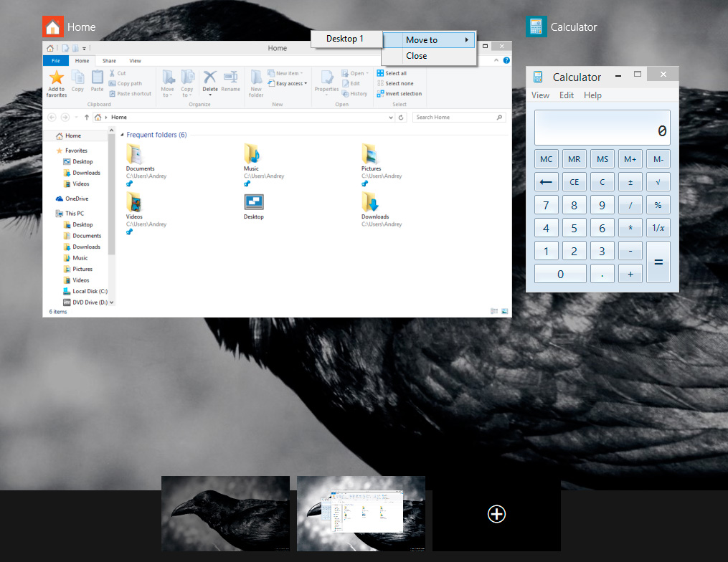Open the Videos folder icon
Viewport: 728px width, 562px height.
tap(133, 202)
